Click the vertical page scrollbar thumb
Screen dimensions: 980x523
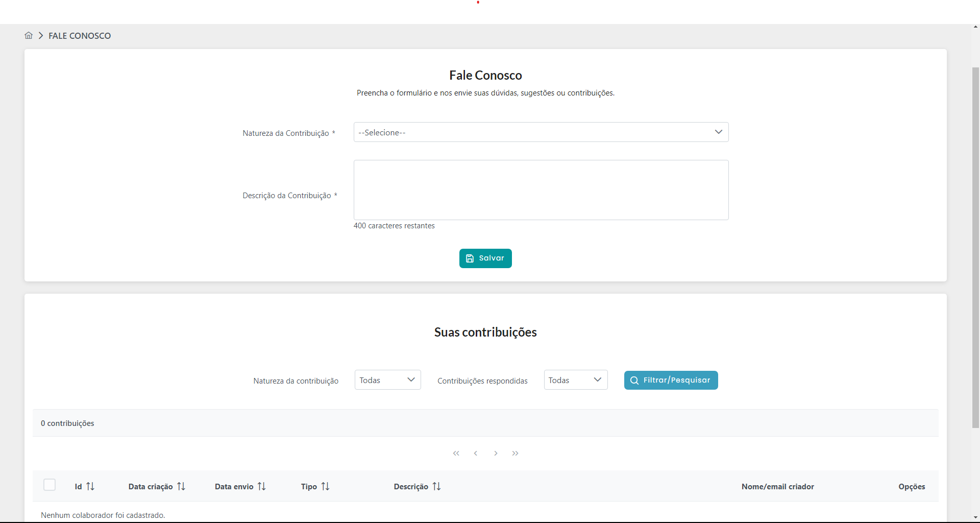[x=975, y=248]
